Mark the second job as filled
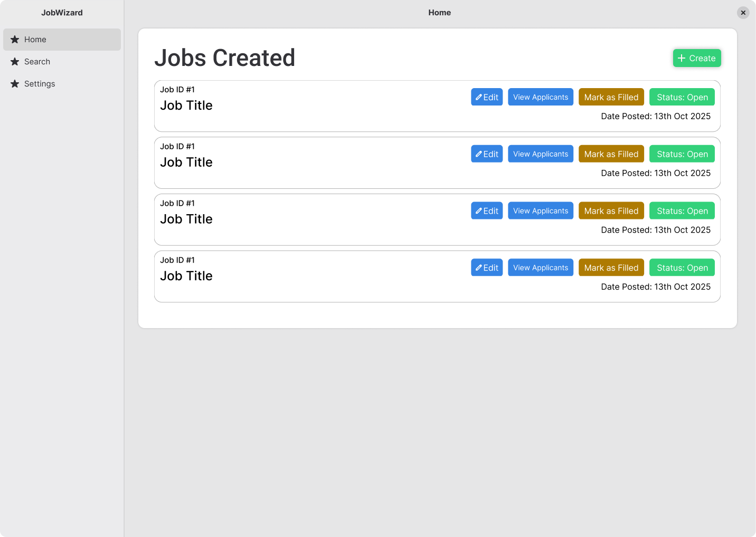Image resolution: width=756 pixels, height=537 pixels. coord(611,154)
